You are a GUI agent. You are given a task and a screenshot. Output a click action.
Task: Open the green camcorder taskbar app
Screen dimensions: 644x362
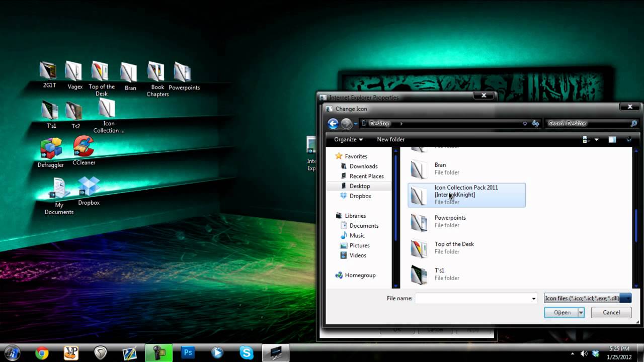[x=159, y=353]
